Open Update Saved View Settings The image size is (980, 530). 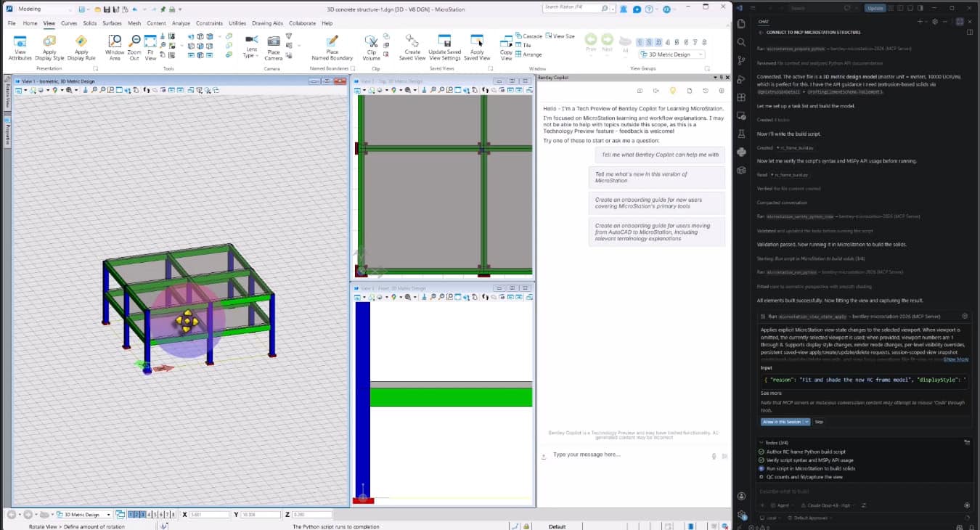(x=444, y=47)
